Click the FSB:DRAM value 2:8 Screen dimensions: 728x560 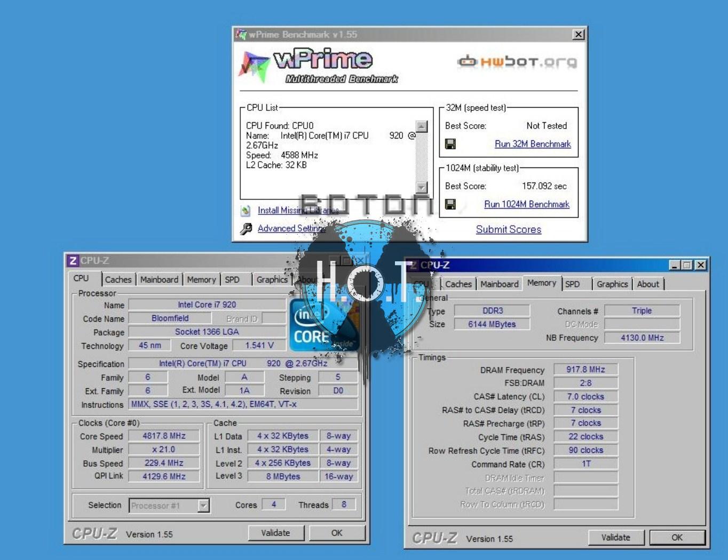point(586,383)
